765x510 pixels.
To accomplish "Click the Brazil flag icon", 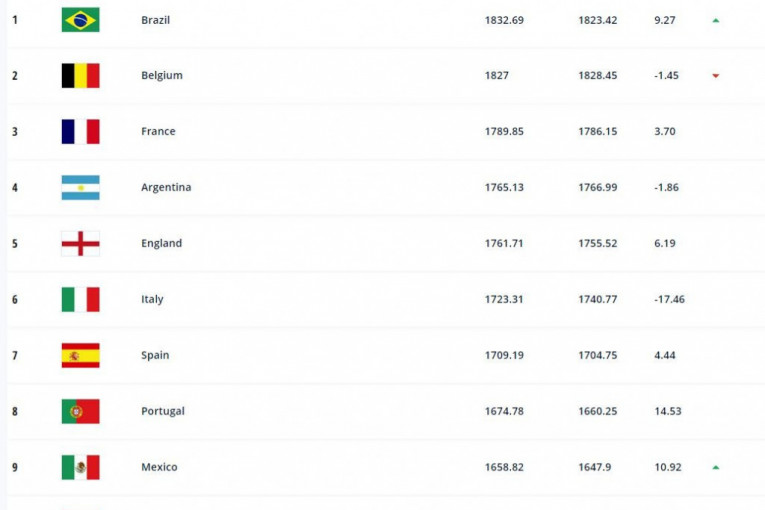I will point(80,20).
